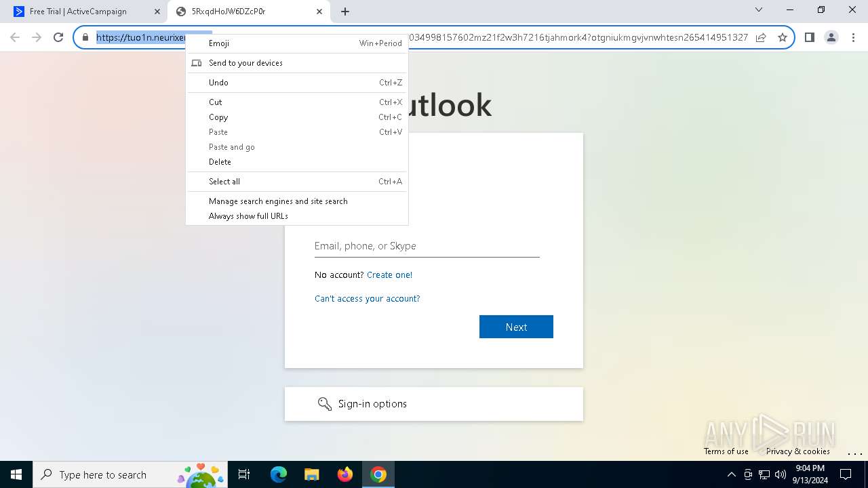Select Delete in the context menu
This screenshot has width=868, height=488.
[x=297, y=162]
